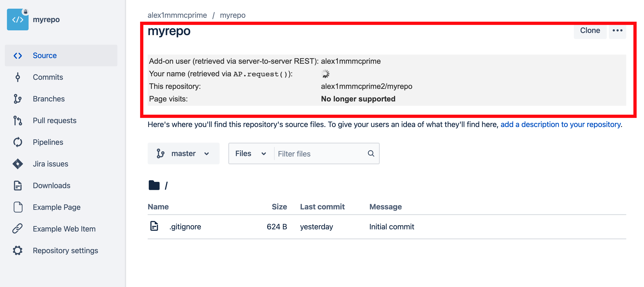Click the loading spinner beside Your name
The width and height of the screenshot is (644, 287).
click(325, 74)
